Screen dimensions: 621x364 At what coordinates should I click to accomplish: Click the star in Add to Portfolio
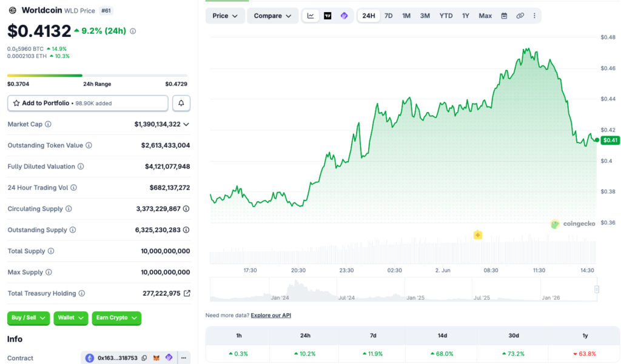16,104
